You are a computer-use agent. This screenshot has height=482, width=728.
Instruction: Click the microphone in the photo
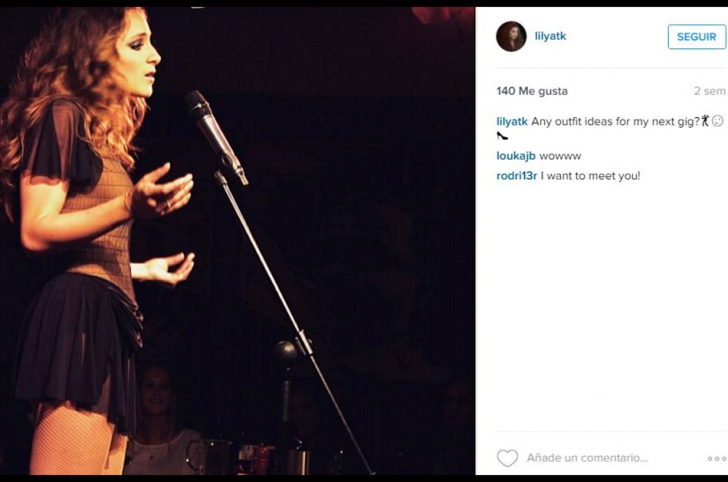coord(215,136)
